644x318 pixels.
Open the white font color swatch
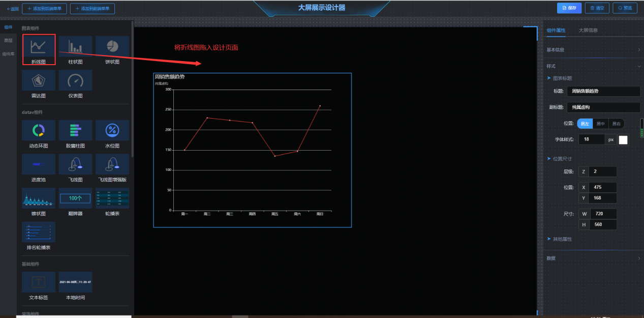tap(623, 139)
